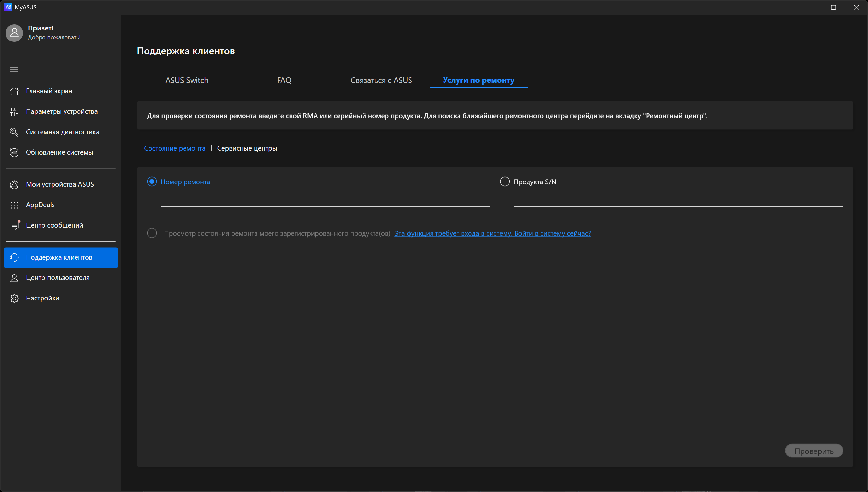
Task: Switch to Сервисные центры sub-tab
Action: (247, 148)
